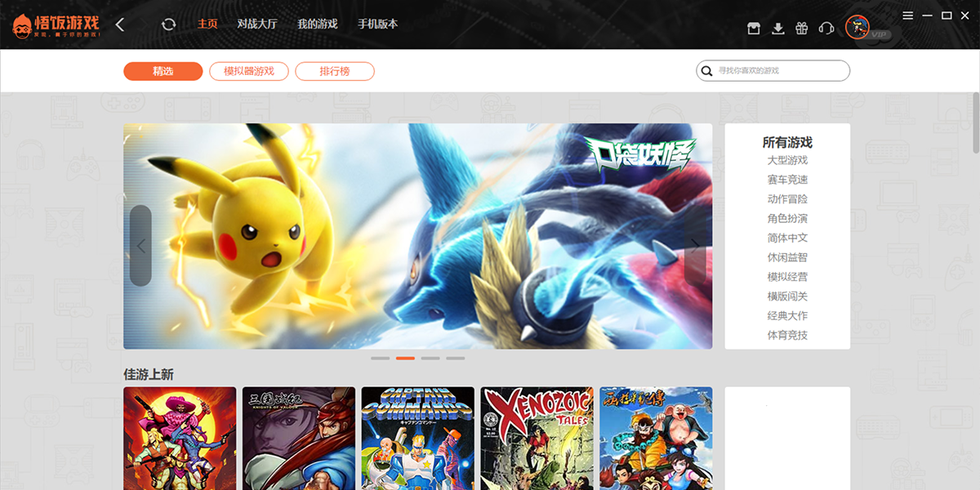Switch to the 排行榜 filter
The image size is (980, 490).
pyautogui.click(x=335, y=71)
